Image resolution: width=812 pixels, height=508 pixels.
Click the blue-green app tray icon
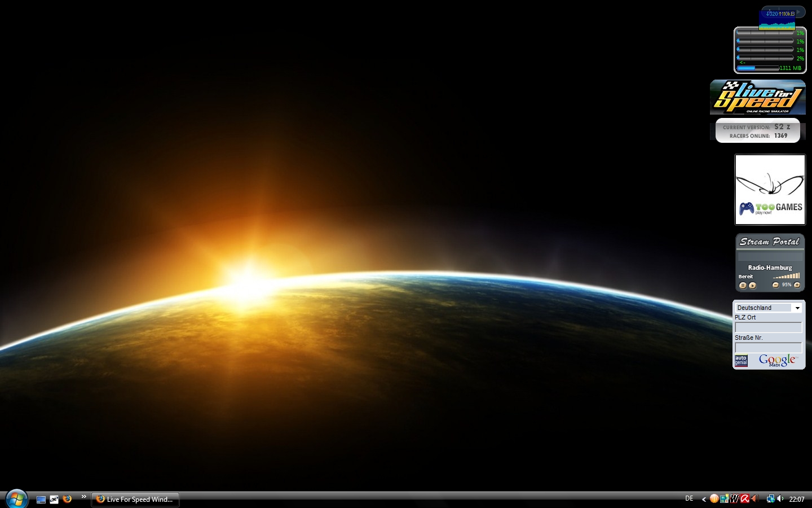pos(724,498)
